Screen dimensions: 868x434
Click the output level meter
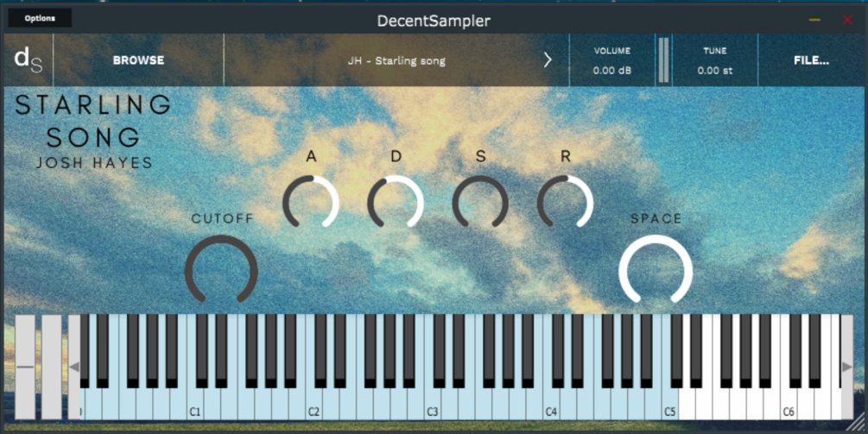663,60
